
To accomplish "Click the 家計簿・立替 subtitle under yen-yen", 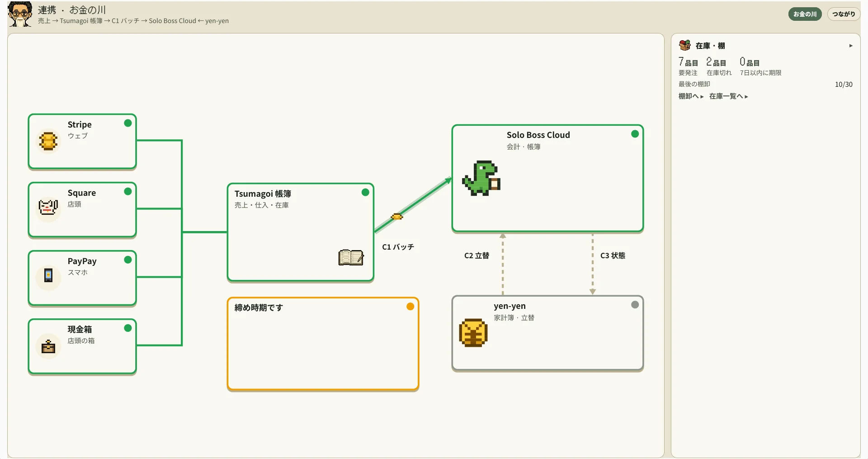I will pyautogui.click(x=514, y=318).
